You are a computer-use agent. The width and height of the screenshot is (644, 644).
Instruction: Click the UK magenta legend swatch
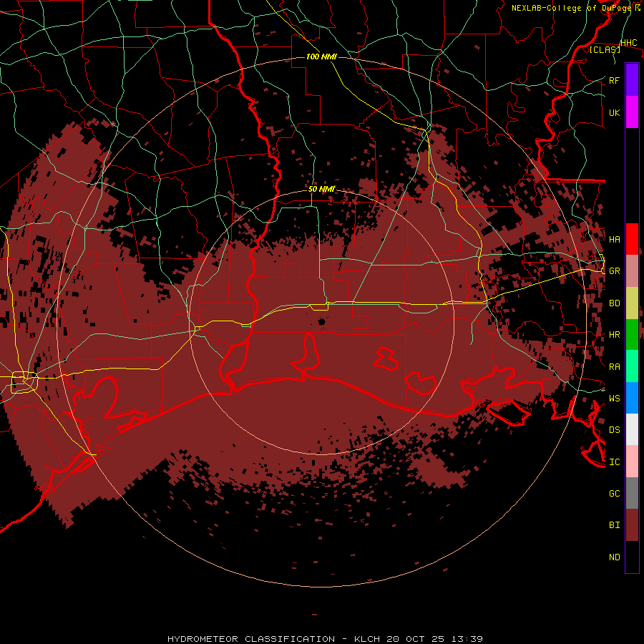coord(632,112)
